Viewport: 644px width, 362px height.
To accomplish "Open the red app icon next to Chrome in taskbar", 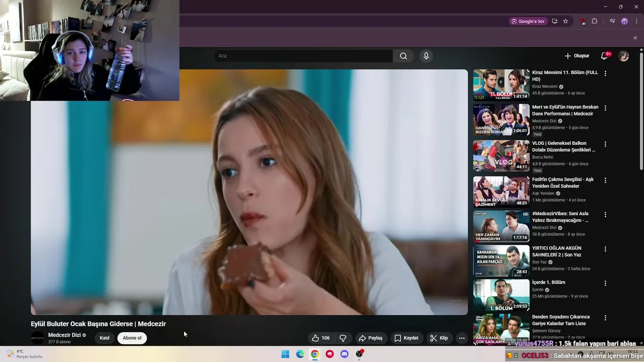I will click(330, 354).
